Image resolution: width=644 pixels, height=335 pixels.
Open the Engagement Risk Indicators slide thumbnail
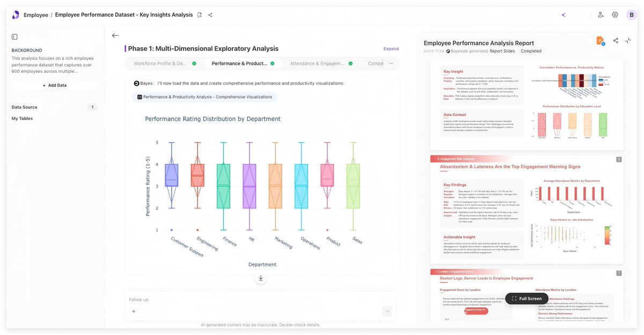coord(526,209)
